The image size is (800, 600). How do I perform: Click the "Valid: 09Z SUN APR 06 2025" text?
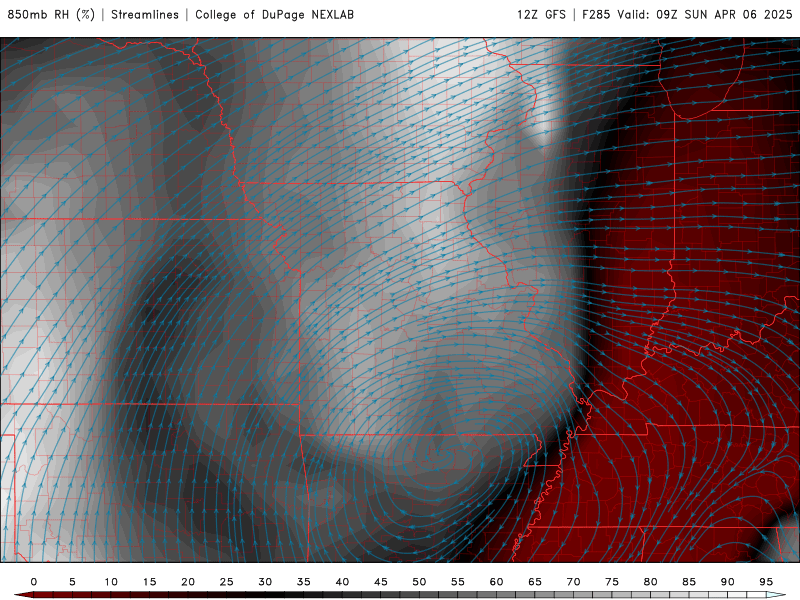(x=705, y=15)
